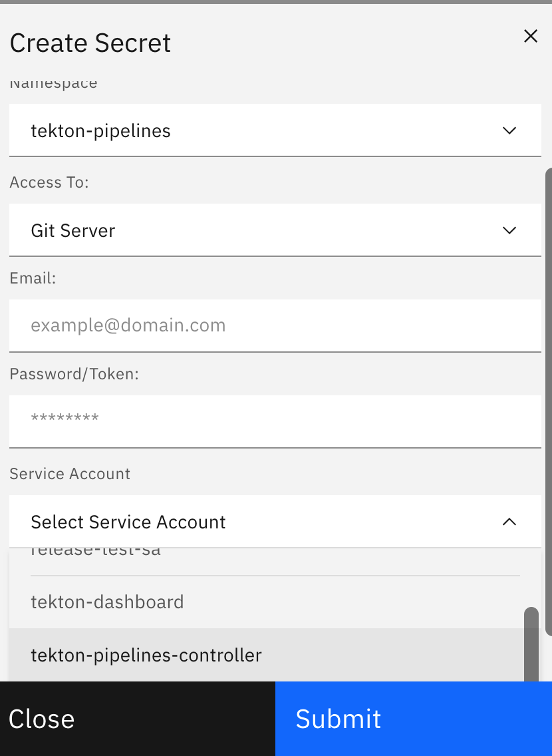Close the Create Secret dialog with the X

530,36
